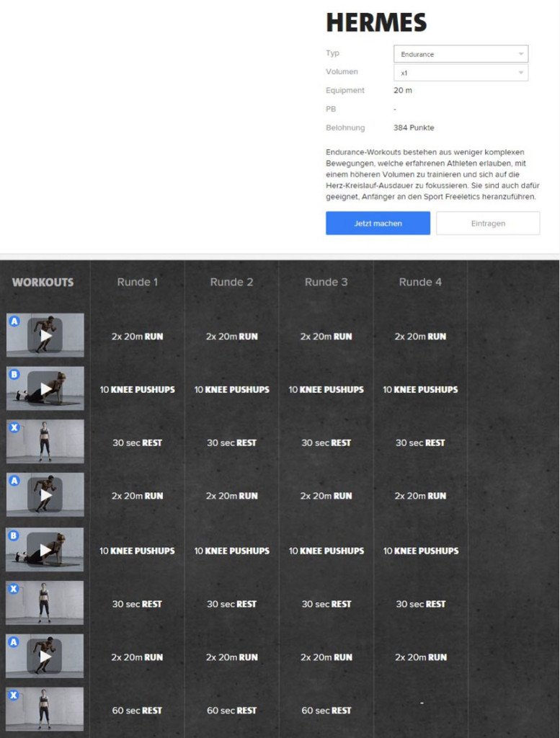Click the 384 Punkte reward value
This screenshot has width=560, height=738.
pos(414,128)
